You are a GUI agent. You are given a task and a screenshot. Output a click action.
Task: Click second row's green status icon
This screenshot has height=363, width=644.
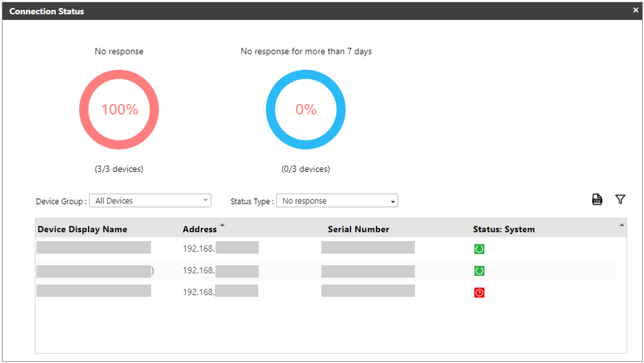pyautogui.click(x=479, y=271)
